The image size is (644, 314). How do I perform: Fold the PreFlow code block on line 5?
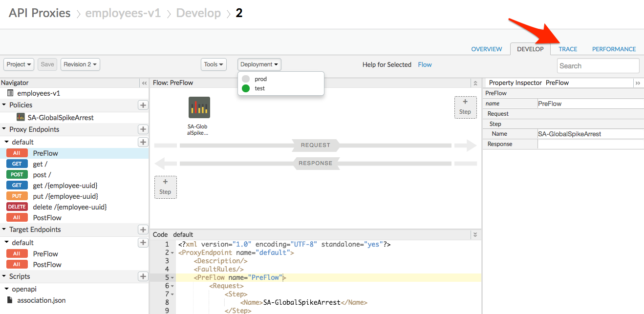pos(173,278)
